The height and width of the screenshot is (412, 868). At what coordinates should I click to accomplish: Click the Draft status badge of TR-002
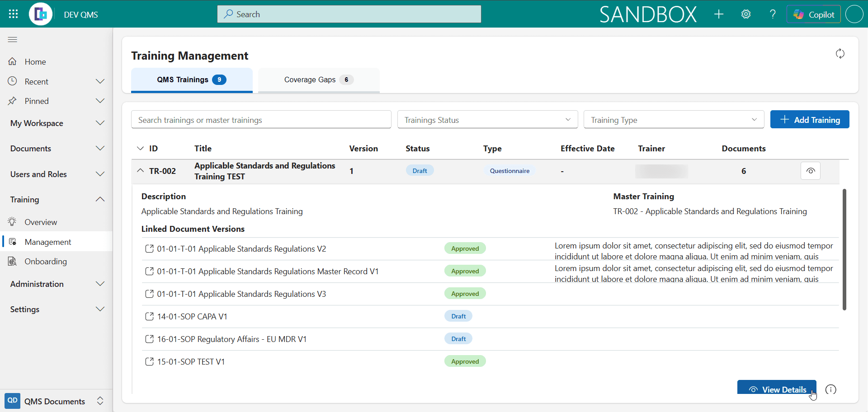420,171
